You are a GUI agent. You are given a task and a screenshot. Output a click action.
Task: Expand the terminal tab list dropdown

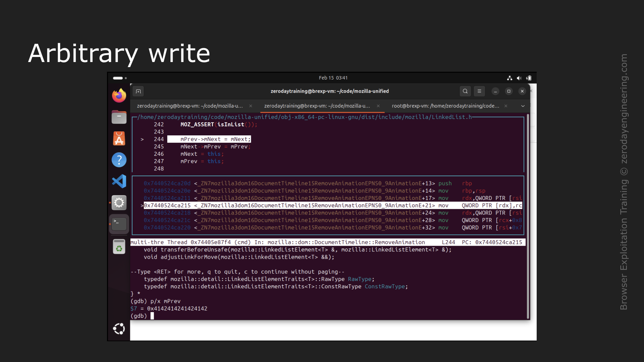pos(523,106)
